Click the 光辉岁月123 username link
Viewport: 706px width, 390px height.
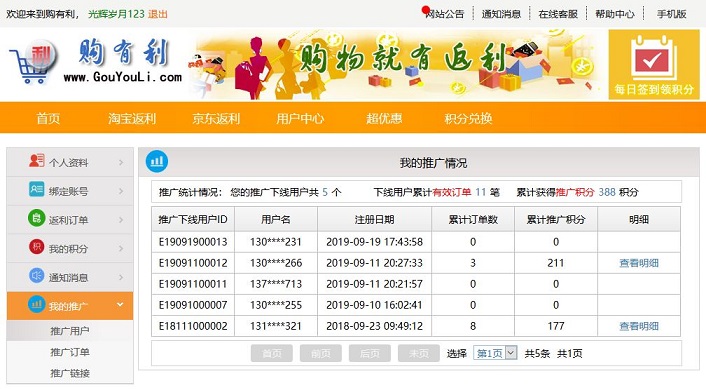[116, 14]
